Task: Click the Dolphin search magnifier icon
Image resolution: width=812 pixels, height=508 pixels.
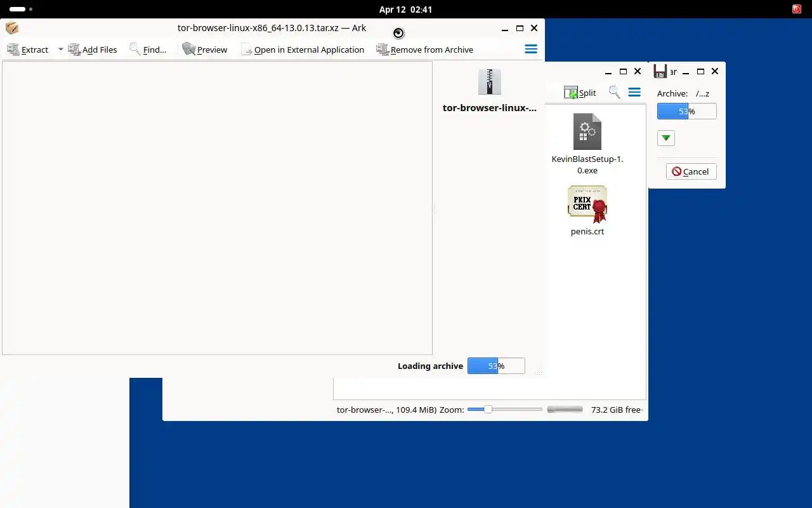Action: tap(614, 93)
